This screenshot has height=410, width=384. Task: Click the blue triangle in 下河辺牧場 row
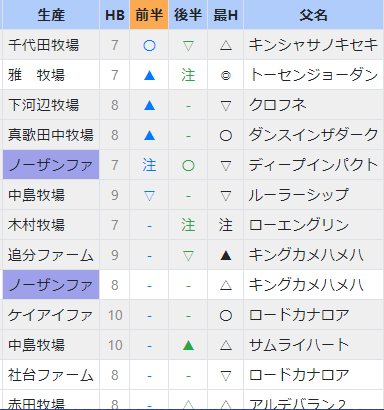coord(149,105)
